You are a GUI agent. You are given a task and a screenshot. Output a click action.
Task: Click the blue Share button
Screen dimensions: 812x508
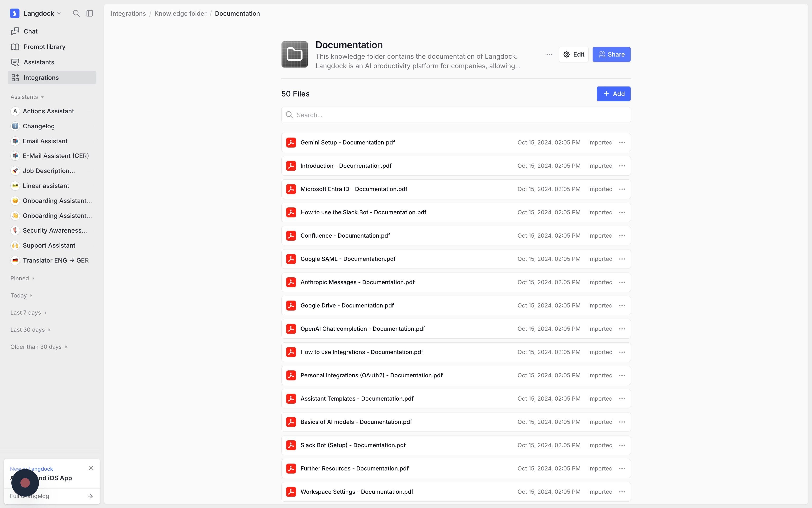[611, 54]
